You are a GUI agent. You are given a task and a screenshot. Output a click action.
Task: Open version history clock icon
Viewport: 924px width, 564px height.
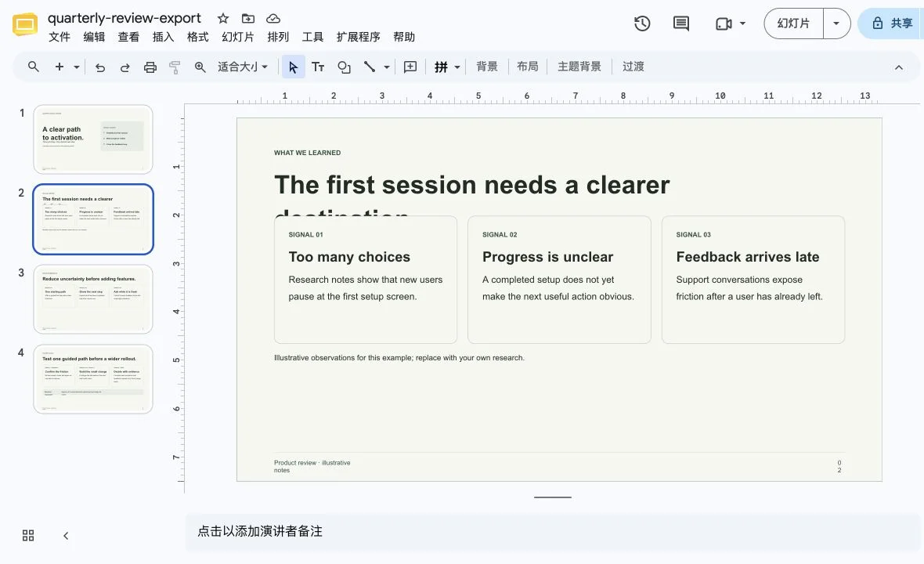click(642, 23)
